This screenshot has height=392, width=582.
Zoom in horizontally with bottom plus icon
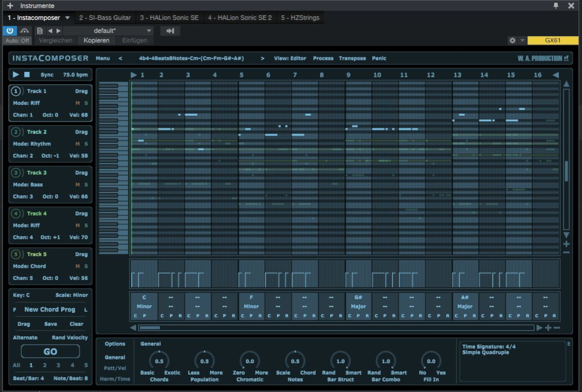tap(548, 328)
